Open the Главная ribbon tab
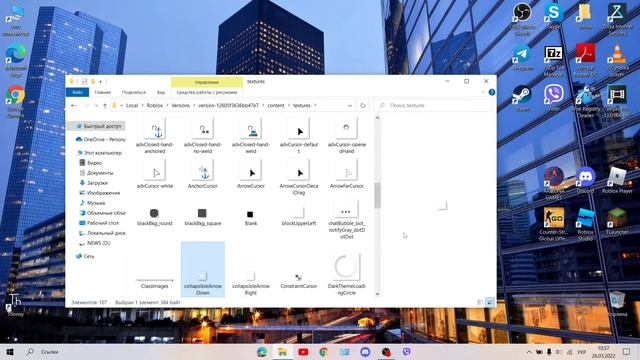 click(102, 92)
